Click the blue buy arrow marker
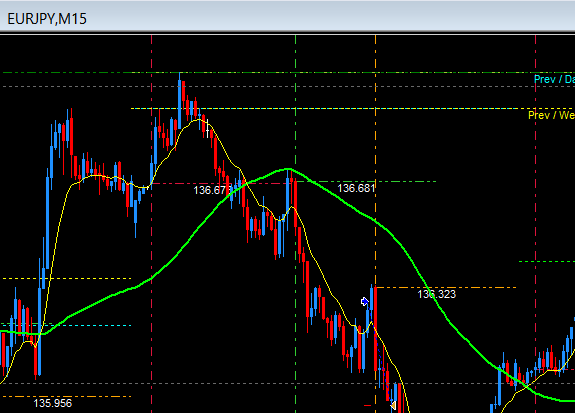This screenshot has height=413, width=575. tap(365, 301)
